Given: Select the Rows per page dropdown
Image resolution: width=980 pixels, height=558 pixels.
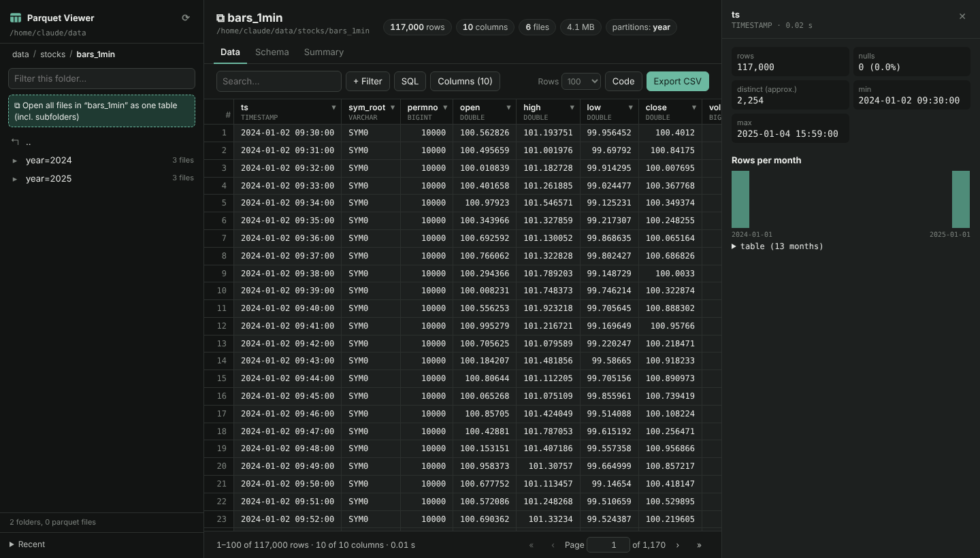Looking at the screenshot, I should click(581, 81).
